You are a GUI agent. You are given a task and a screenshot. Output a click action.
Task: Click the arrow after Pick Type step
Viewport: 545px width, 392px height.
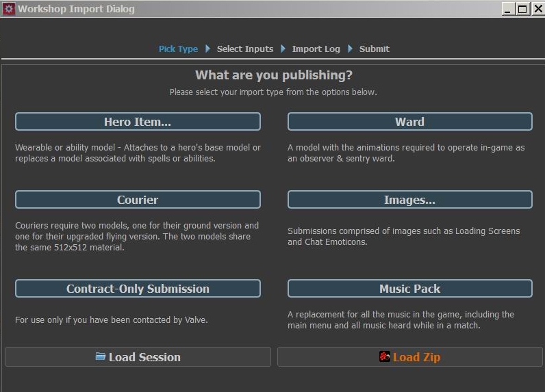coord(207,49)
